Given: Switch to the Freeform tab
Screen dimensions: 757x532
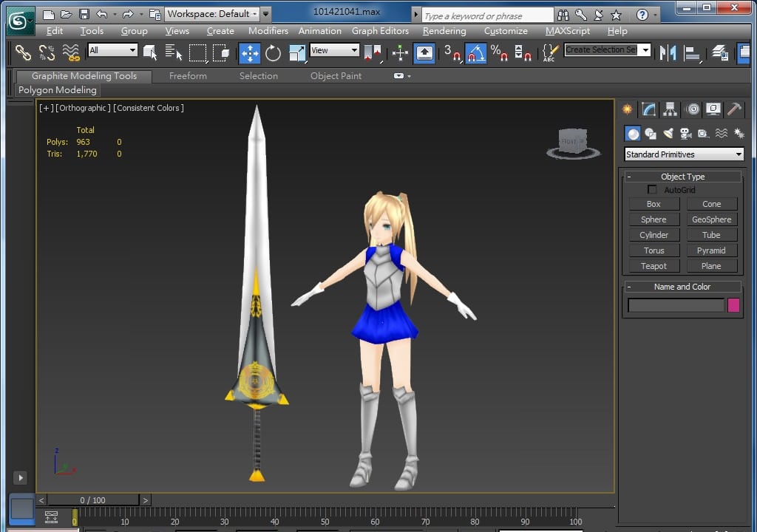Looking at the screenshot, I should (x=188, y=76).
